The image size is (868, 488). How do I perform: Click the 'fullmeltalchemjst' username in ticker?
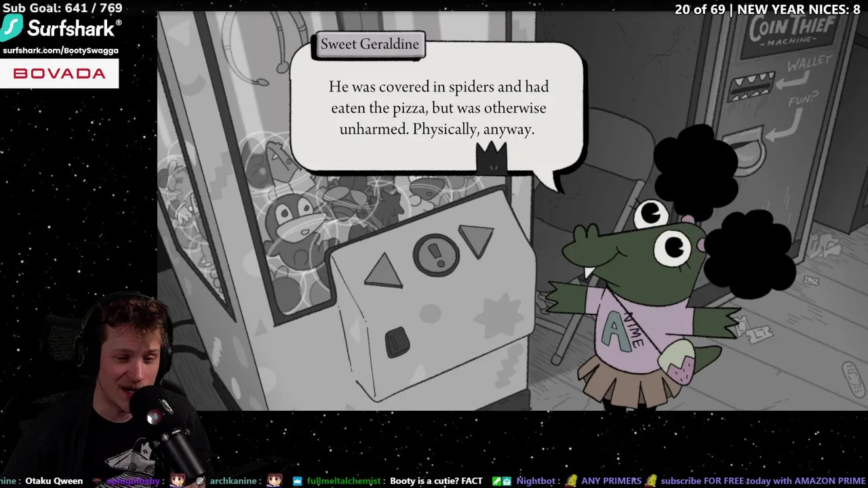tap(344, 481)
